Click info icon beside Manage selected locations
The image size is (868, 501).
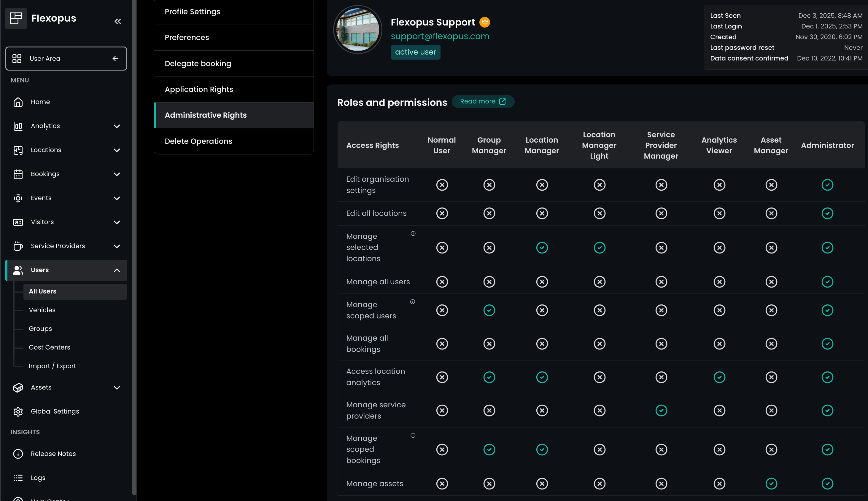[x=413, y=234]
